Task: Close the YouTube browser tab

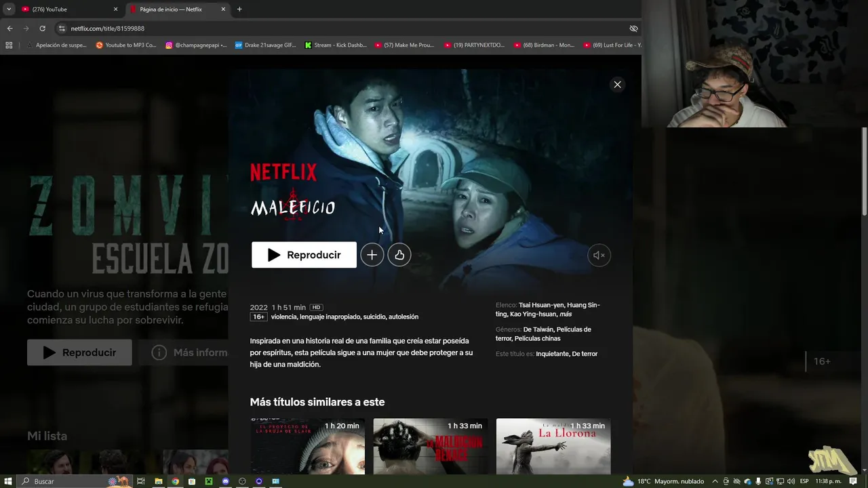Action: pyautogui.click(x=115, y=9)
